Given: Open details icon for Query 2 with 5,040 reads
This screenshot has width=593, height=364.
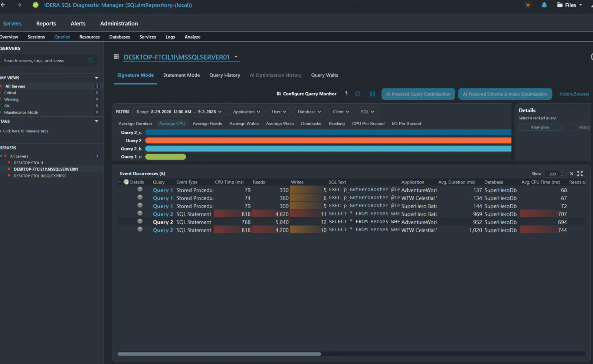Looking at the screenshot, I should point(140,222).
